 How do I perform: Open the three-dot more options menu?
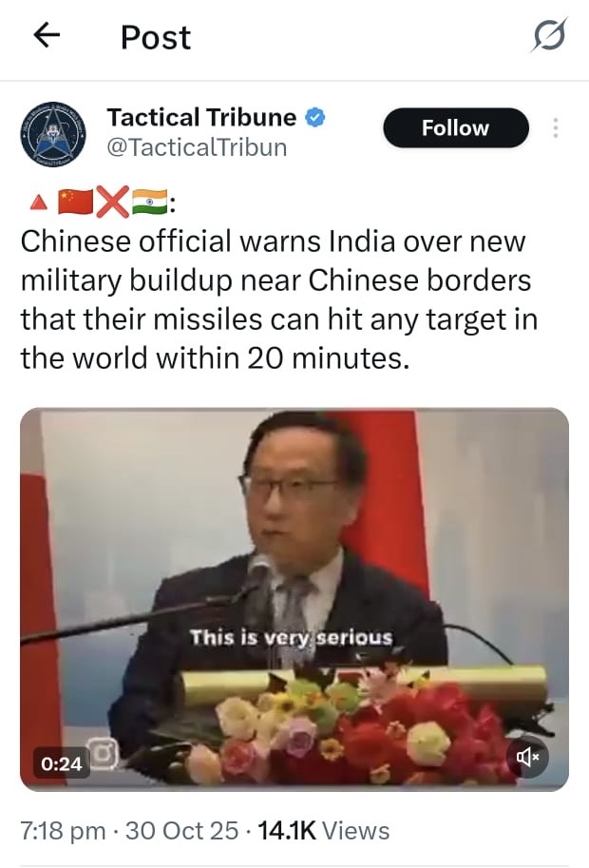(x=555, y=128)
